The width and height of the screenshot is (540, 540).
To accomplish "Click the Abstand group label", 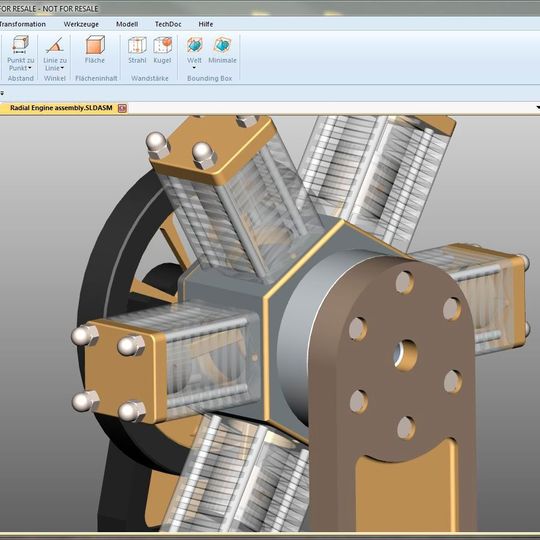I will [x=21, y=78].
